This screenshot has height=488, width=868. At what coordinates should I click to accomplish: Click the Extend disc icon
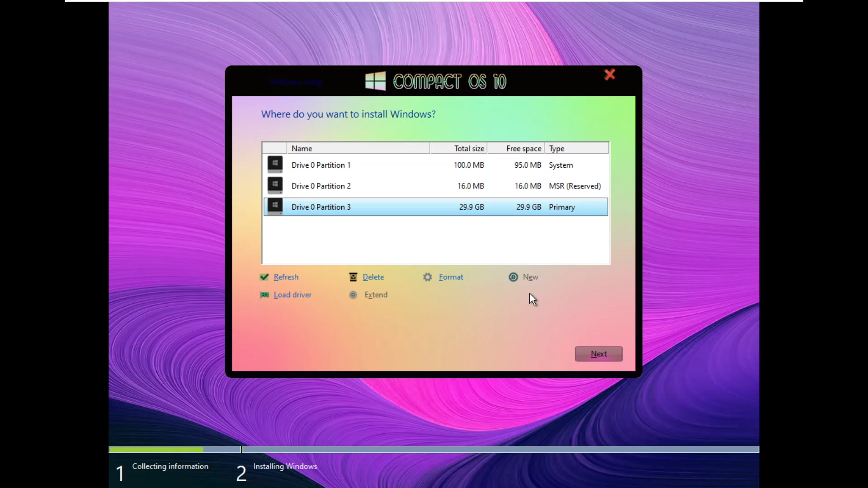353,295
